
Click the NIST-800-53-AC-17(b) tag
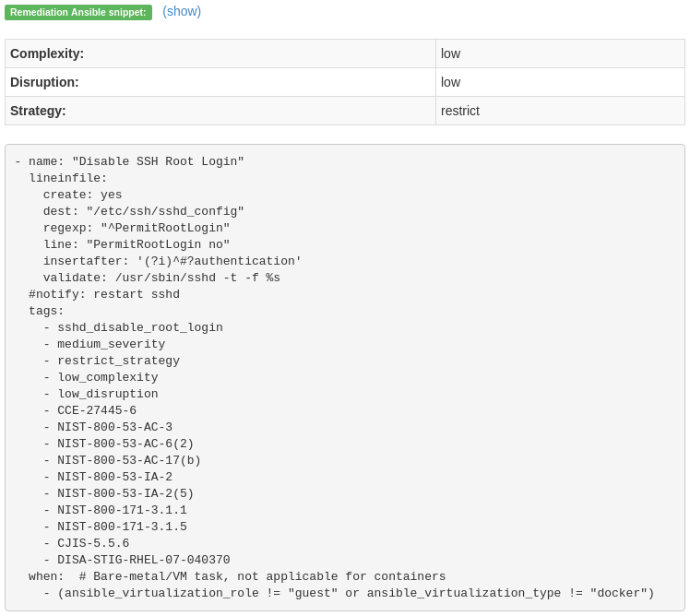point(129,460)
